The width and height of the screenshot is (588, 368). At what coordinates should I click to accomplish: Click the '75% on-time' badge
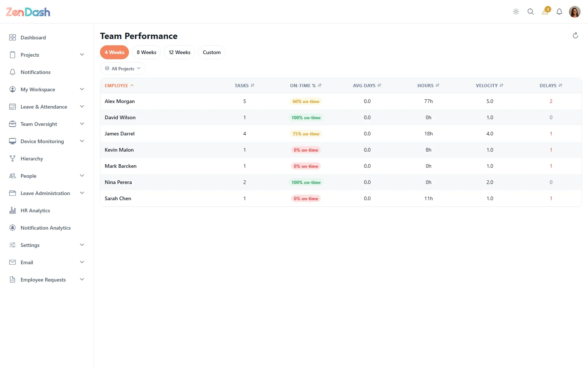tap(306, 134)
